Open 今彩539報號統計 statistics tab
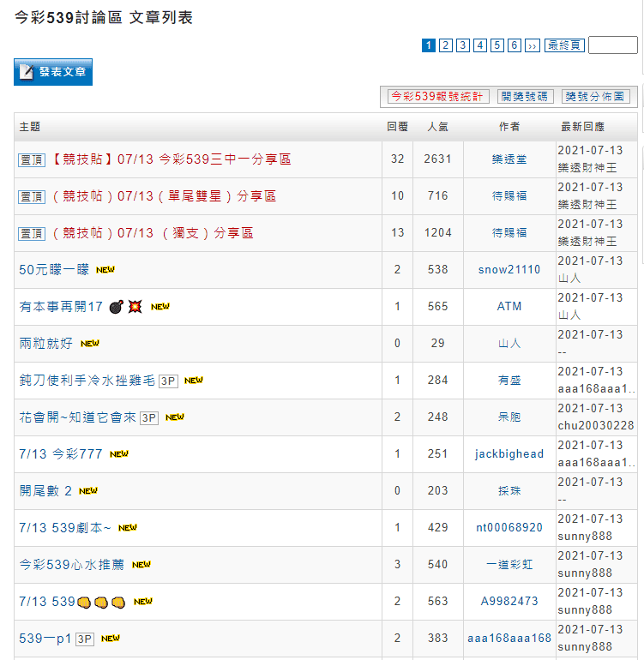 coord(438,96)
